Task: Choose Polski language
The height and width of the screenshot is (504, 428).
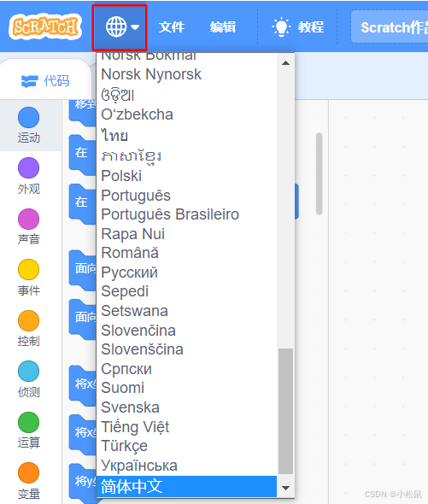Action: pos(186,176)
